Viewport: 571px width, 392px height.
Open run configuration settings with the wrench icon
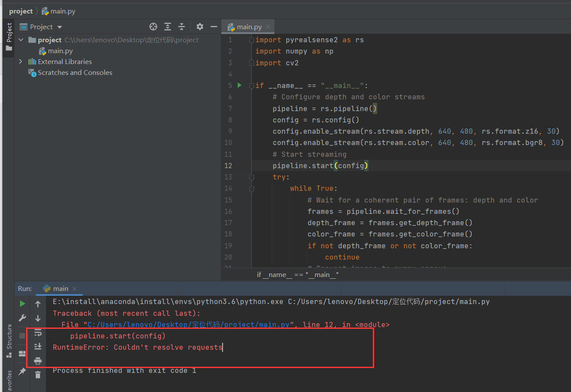[x=22, y=318]
